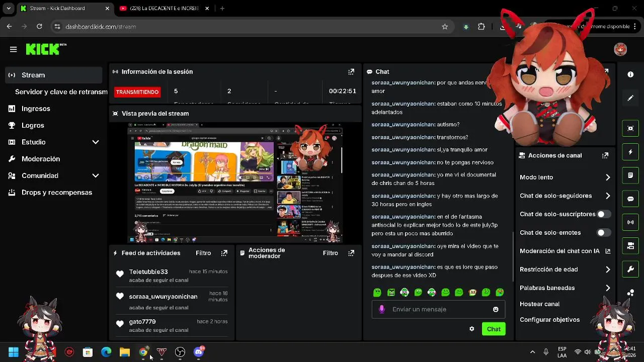Open Microsoft Edge from the taskbar

coord(106,352)
